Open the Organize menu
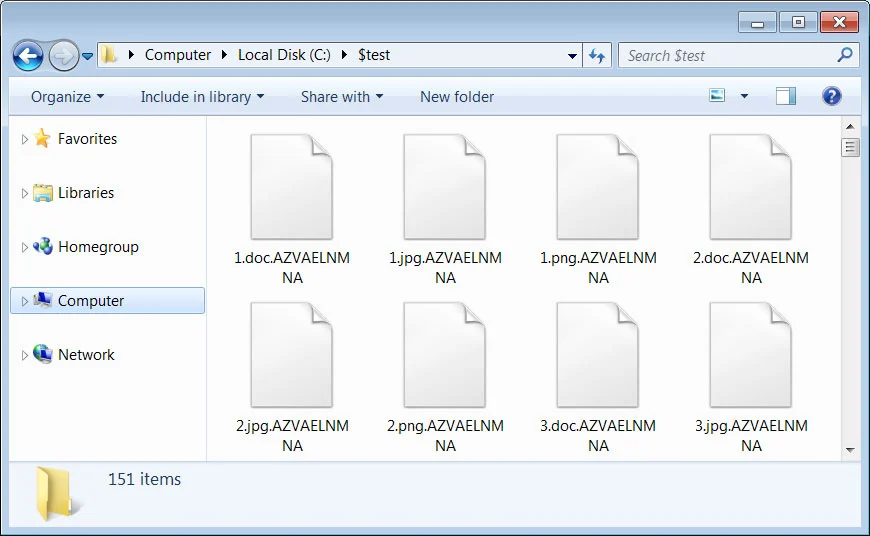The width and height of the screenshot is (870, 536). pos(67,97)
